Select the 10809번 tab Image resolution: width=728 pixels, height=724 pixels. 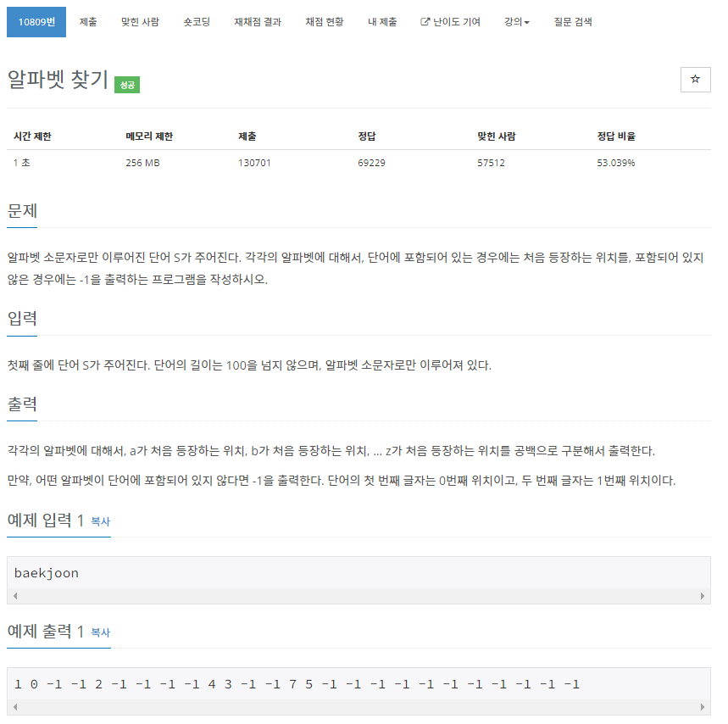[36, 22]
